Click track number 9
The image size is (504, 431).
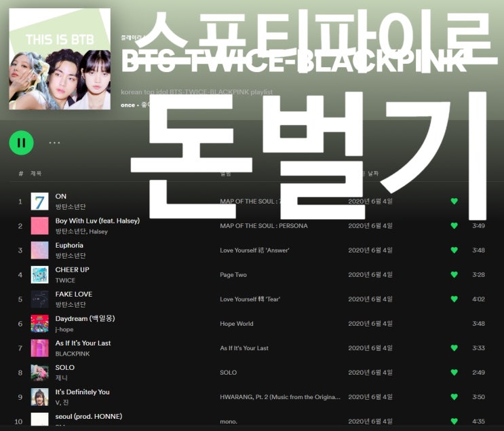(x=20, y=397)
